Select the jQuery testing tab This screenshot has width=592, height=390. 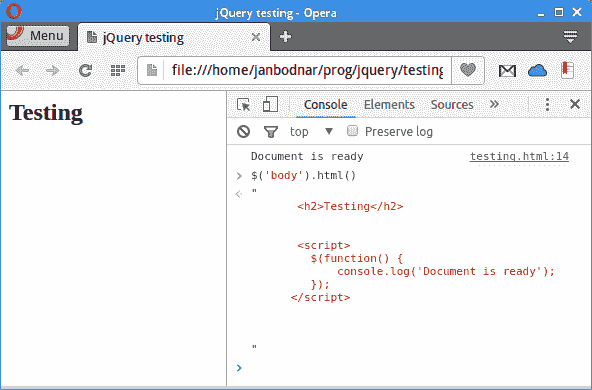[x=174, y=37]
